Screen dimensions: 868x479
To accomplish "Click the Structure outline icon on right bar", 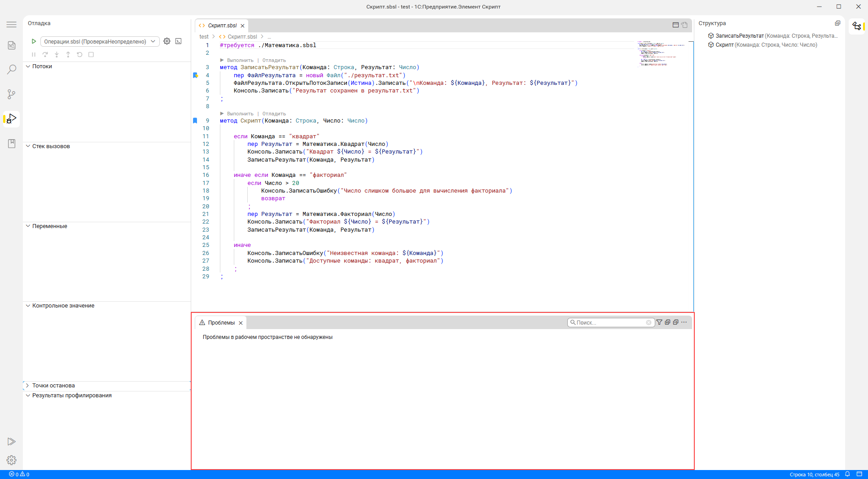I will point(857,26).
